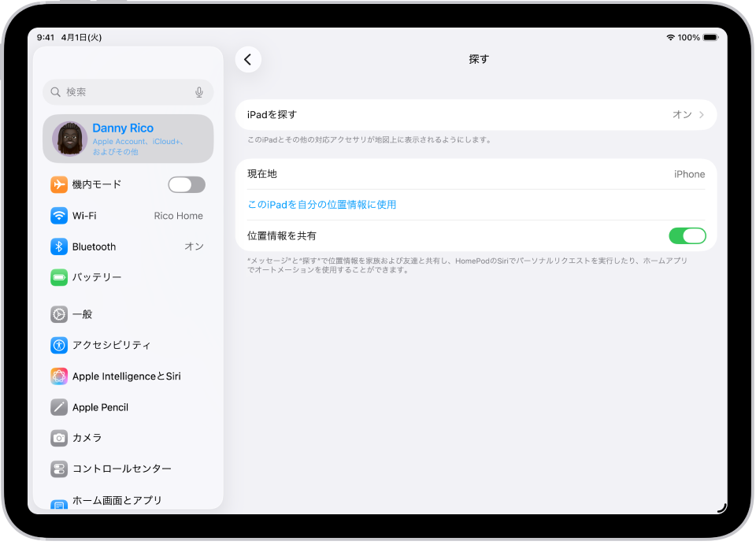The image size is (756, 545).
Task: Click the カメラ settings icon
Action: (x=59, y=438)
